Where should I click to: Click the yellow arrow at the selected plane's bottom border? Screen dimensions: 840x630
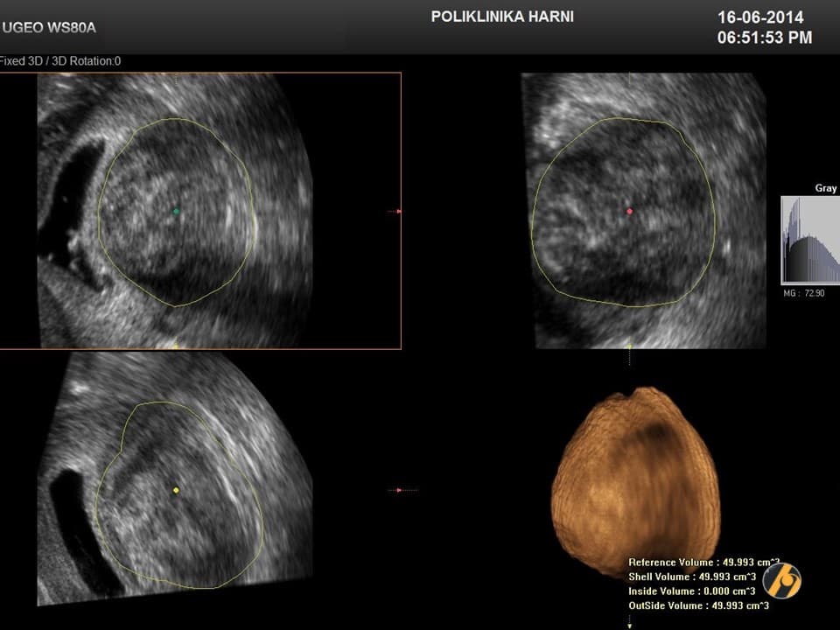pos(176,344)
